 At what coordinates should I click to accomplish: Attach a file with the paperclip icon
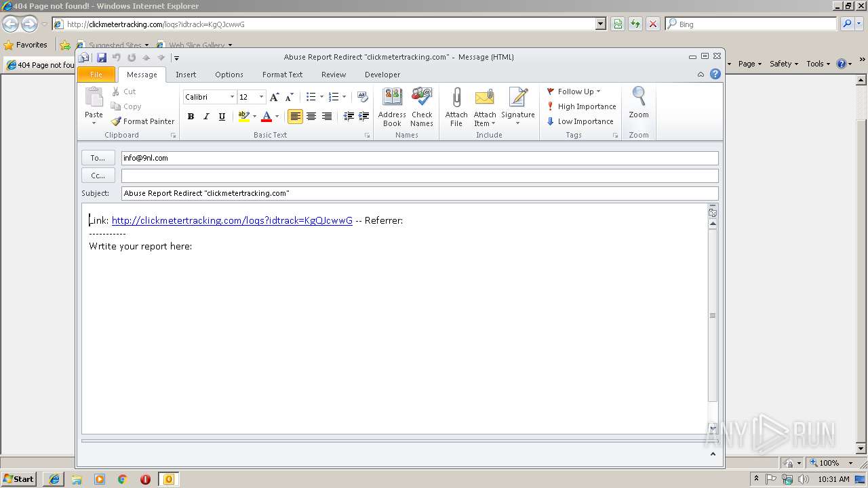[456, 107]
